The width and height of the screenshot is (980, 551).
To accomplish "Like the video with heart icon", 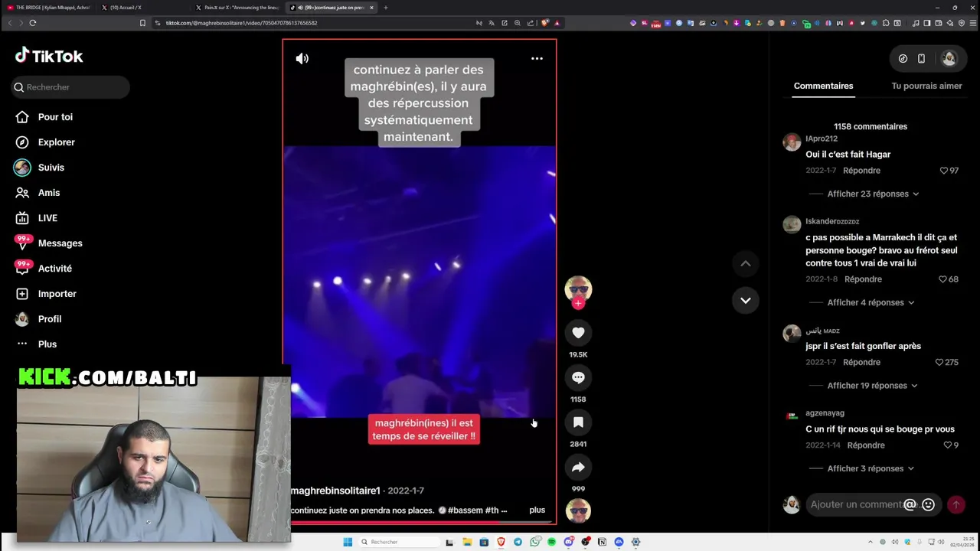I will coord(578,332).
